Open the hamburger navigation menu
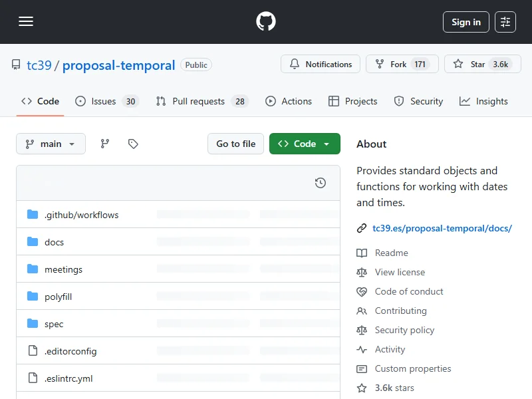This screenshot has height=399, width=532. click(26, 22)
